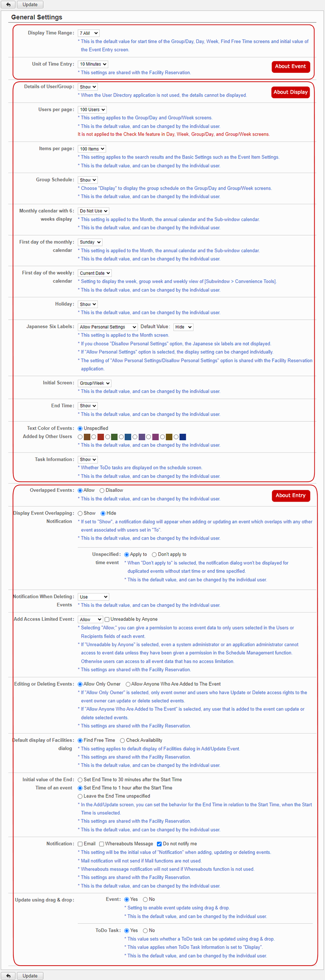
Task: Select Find Free Time radio
Action: click(80, 741)
